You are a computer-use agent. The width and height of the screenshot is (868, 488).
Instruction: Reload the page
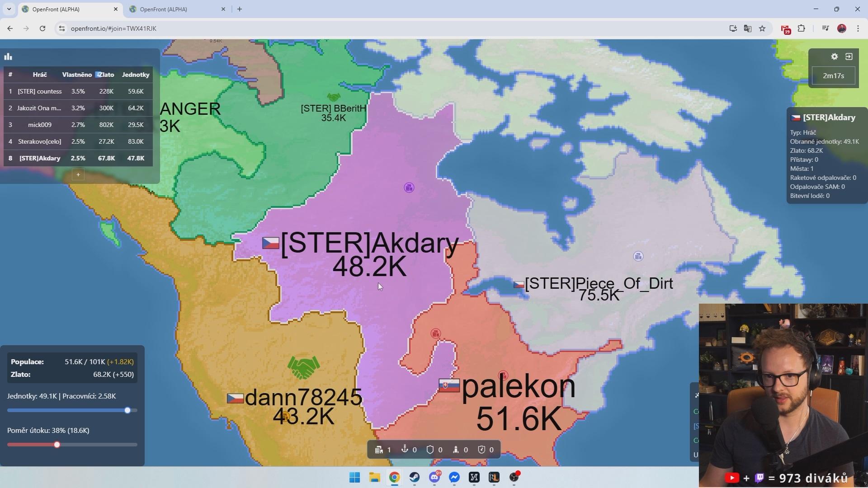pyautogui.click(x=42, y=28)
